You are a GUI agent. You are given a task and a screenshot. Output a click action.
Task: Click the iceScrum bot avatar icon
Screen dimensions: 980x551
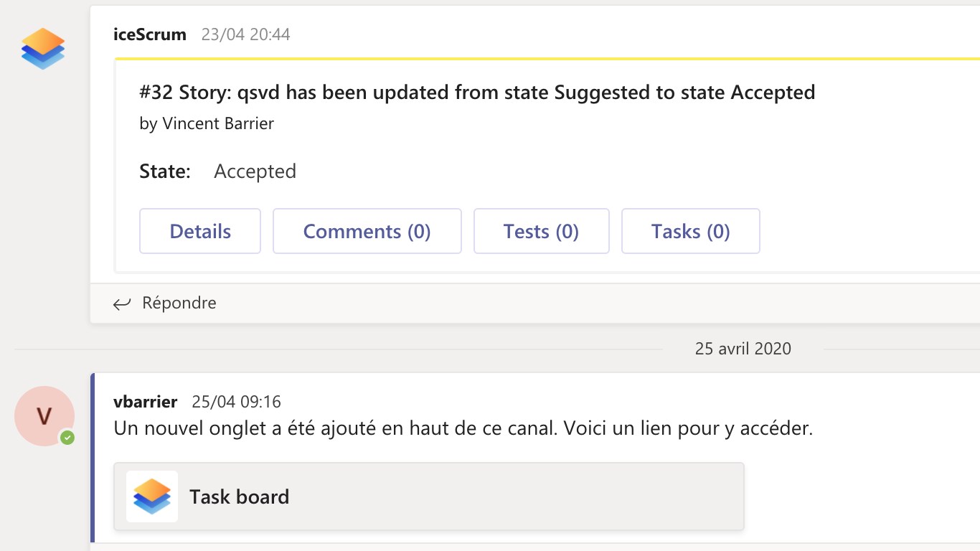point(43,49)
